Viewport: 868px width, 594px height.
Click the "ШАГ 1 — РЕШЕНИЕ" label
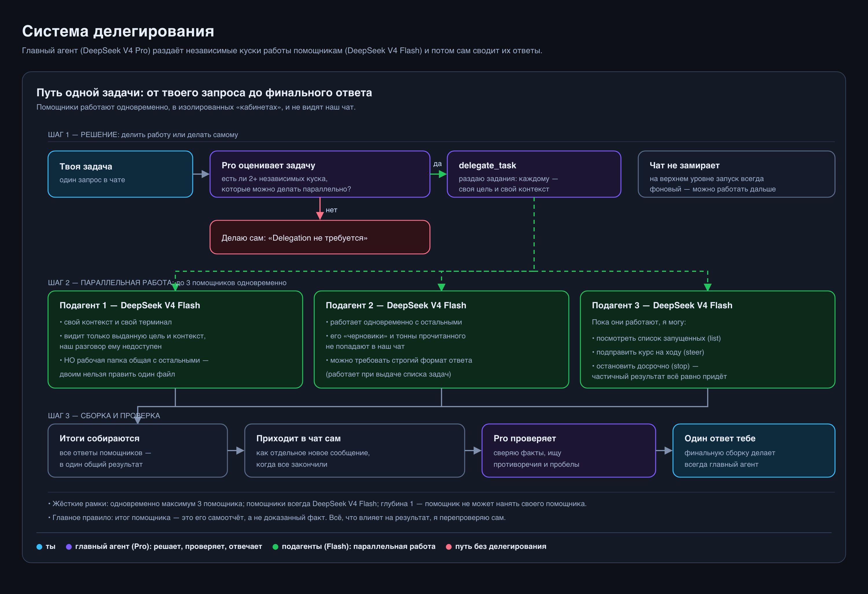143,135
